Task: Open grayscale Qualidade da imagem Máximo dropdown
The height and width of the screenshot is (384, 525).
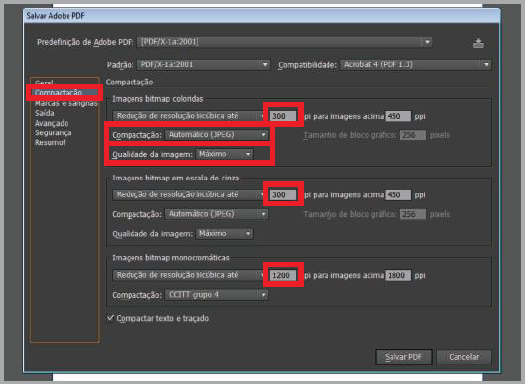Action: (224, 233)
